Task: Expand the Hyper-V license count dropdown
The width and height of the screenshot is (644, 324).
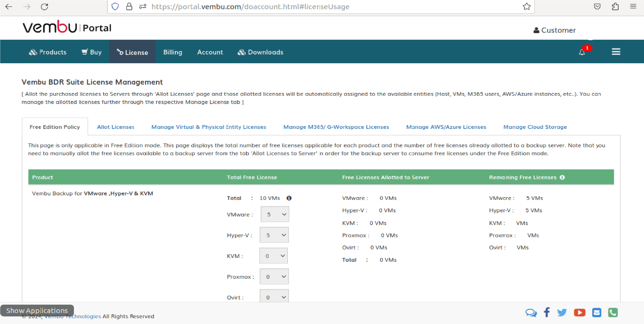Action: (x=274, y=235)
